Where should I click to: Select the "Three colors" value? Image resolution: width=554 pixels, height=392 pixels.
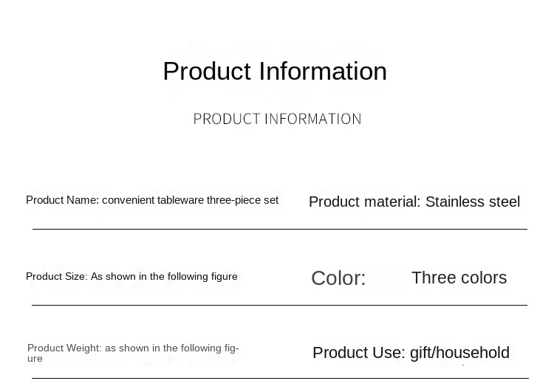click(459, 278)
